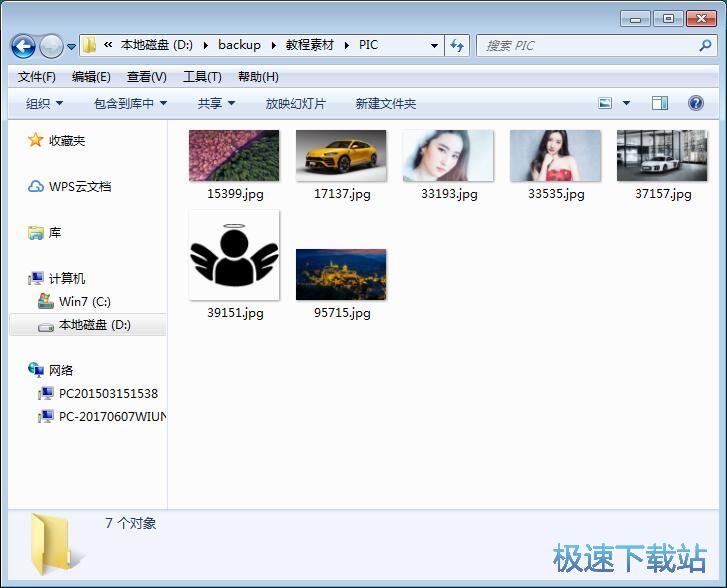Screen dimensions: 727x588
Task: Open Win7 (C:) drive
Action: (74, 301)
